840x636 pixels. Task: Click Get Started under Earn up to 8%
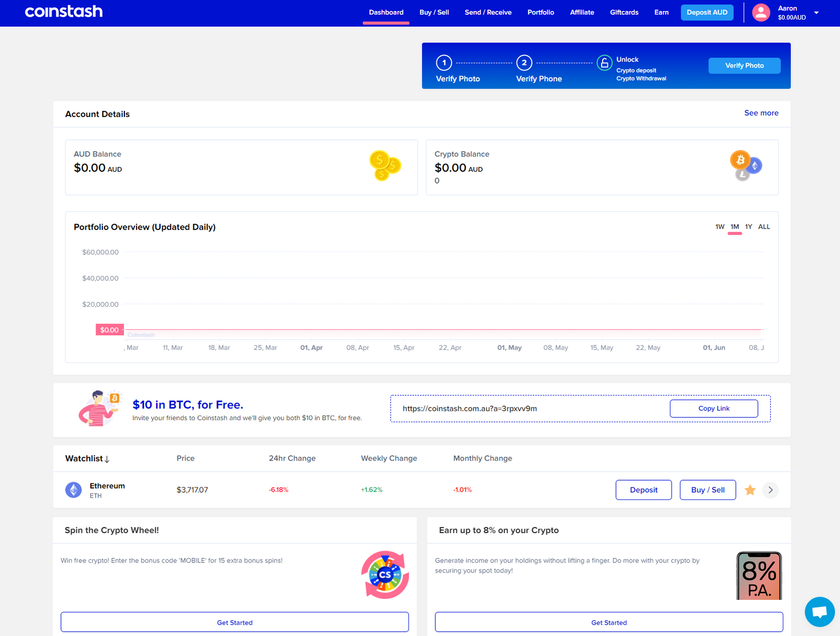609,622
